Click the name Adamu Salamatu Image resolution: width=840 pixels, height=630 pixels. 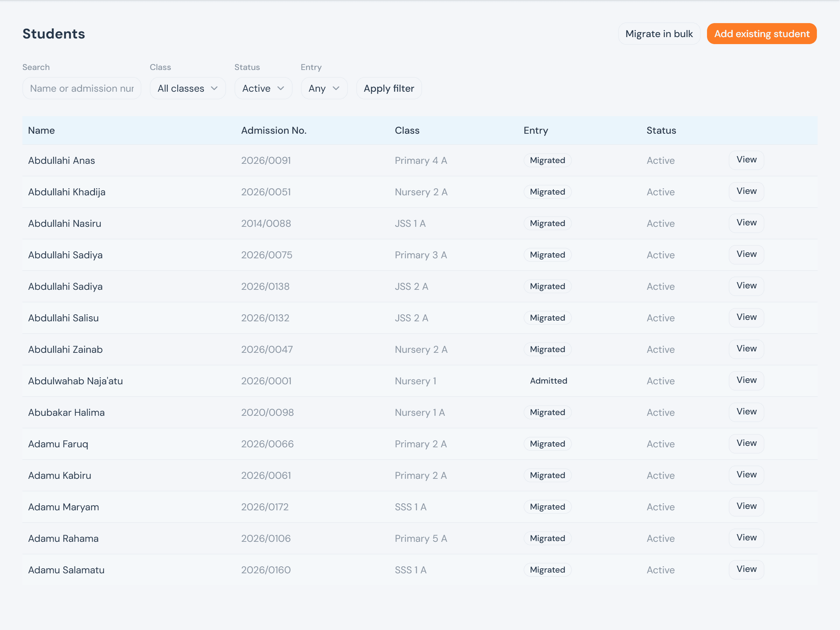coord(66,570)
